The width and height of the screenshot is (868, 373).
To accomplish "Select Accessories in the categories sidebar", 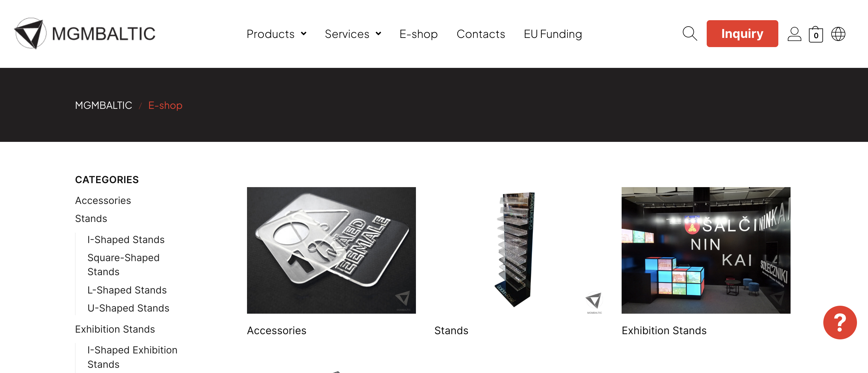I will pyautogui.click(x=103, y=200).
